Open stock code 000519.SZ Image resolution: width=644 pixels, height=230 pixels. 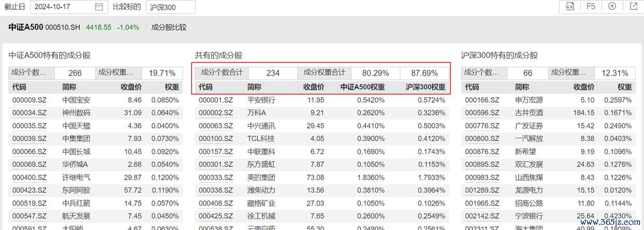click(x=30, y=203)
